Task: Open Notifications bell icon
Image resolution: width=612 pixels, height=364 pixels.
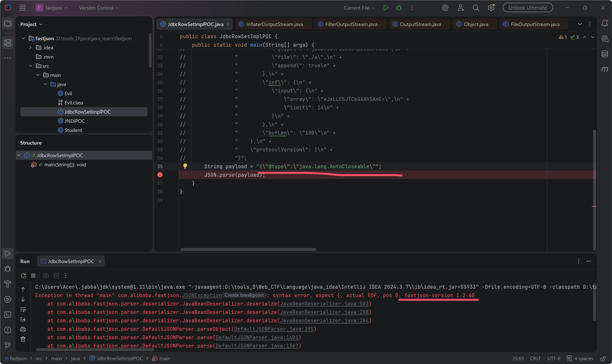Action: click(x=605, y=24)
